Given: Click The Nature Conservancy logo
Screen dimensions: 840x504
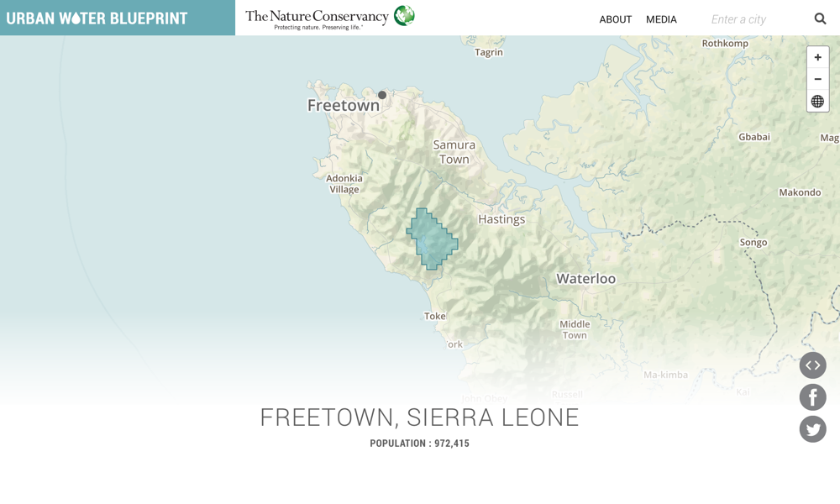Looking at the screenshot, I should click(329, 18).
